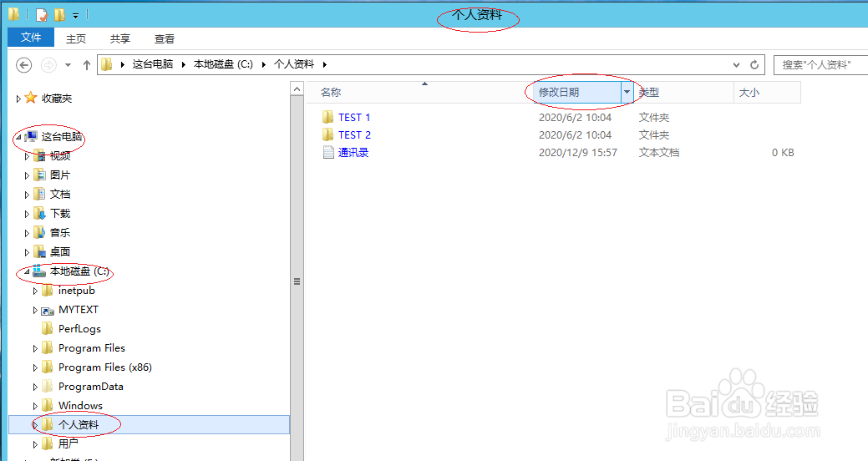Open the Customize Quick Access Toolbar dropdown
868x461 pixels.
[x=76, y=16]
